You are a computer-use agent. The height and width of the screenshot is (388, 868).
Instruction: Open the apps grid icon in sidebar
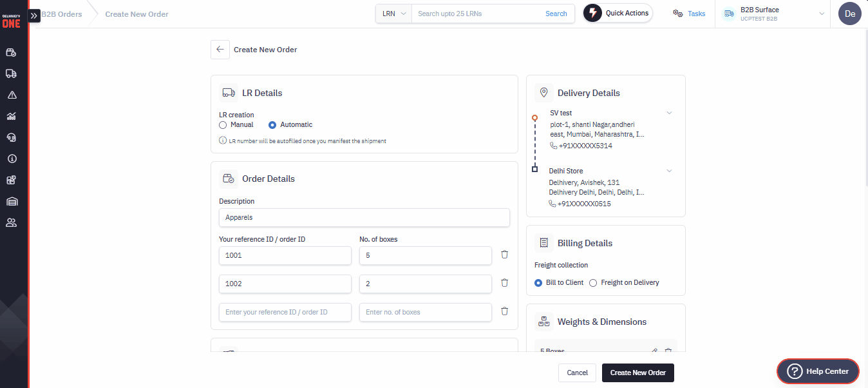pyautogui.click(x=11, y=180)
